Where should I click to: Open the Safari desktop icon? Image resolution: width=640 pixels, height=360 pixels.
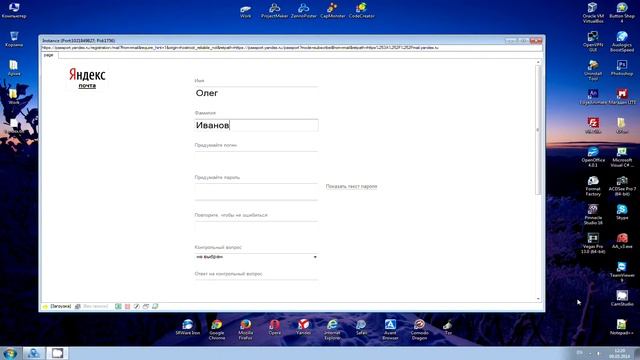[x=361, y=327]
